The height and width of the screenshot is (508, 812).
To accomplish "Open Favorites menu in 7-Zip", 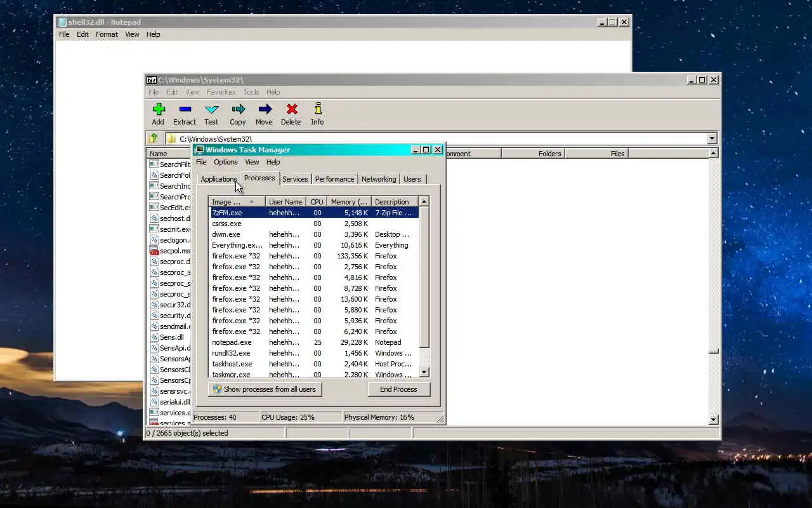I will click(221, 92).
